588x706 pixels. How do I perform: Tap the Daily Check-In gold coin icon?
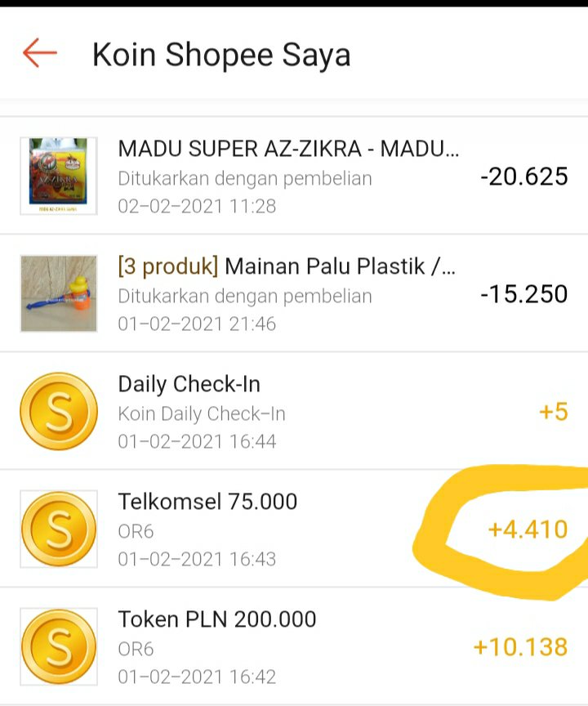(x=59, y=411)
